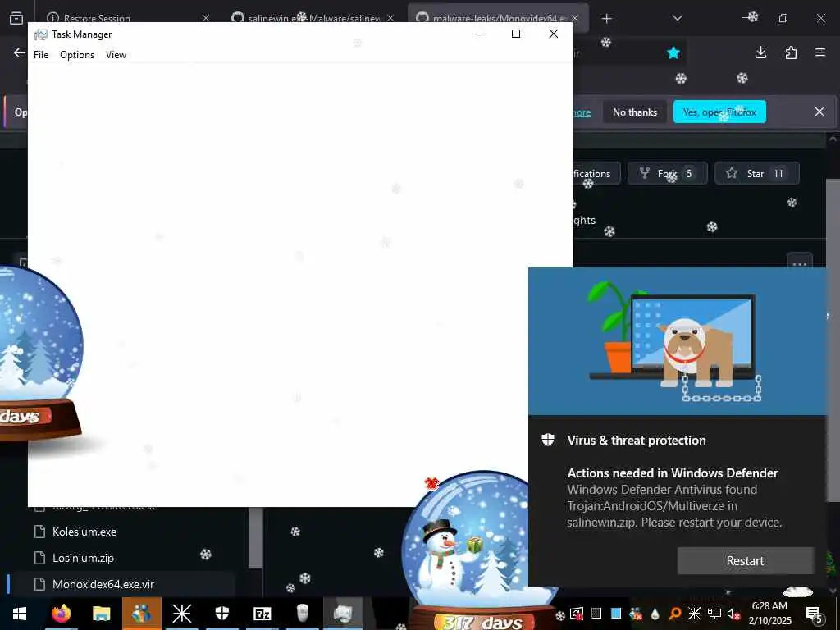Open Kolesium.exe in GitHub file list
Image resolution: width=840 pixels, height=630 pixels.
pos(84,532)
